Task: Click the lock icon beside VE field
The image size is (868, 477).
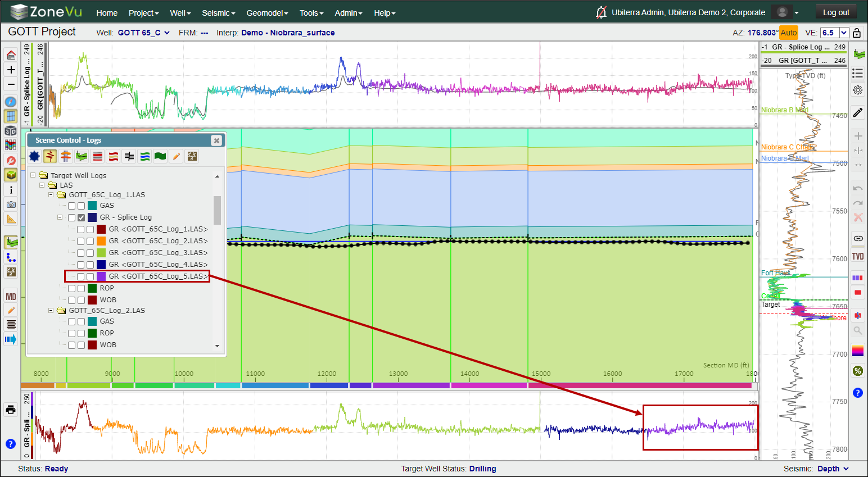Action: click(856, 33)
